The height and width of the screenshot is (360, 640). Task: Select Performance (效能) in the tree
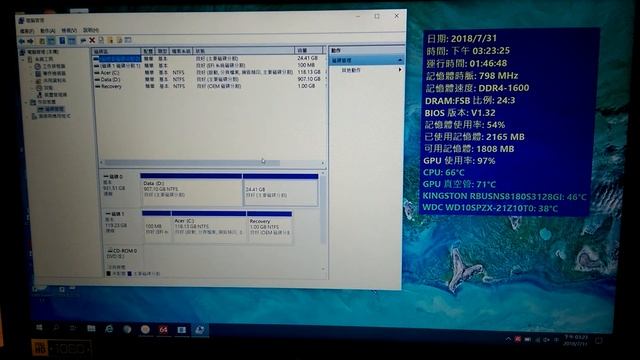tap(44, 87)
